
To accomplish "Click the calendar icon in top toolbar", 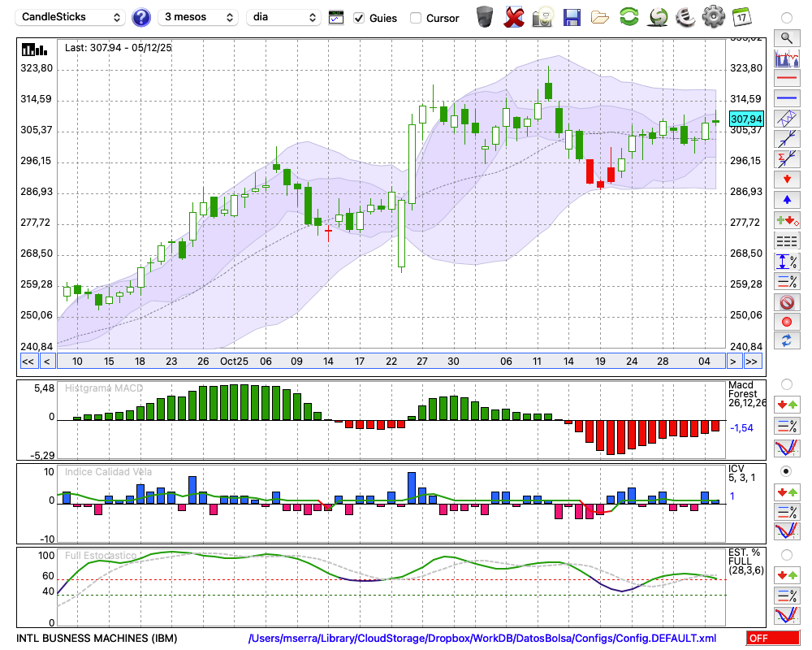I will coord(741,17).
